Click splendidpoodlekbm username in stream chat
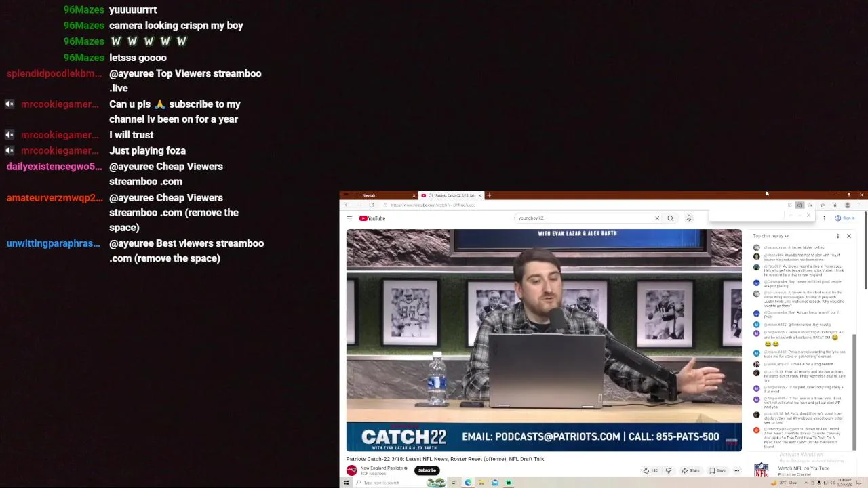This screenshot has width=868, height=488. (54, 73)
